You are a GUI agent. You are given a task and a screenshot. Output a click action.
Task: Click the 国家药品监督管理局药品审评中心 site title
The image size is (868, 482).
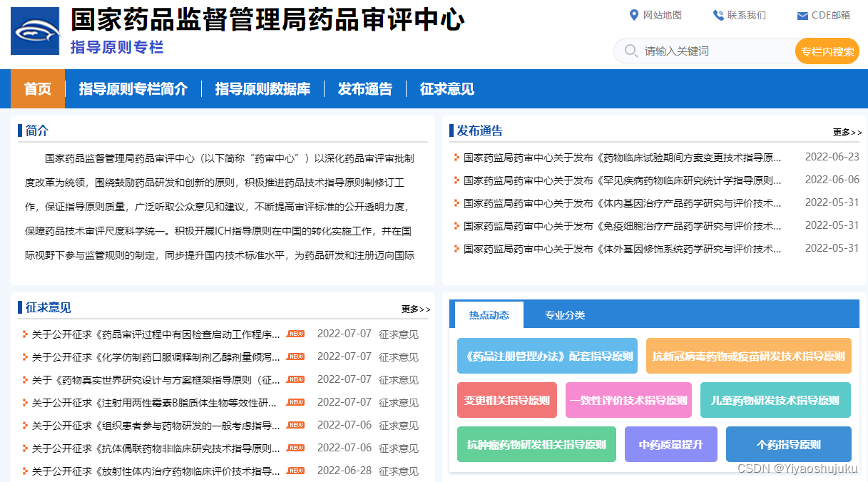[267, 19]
